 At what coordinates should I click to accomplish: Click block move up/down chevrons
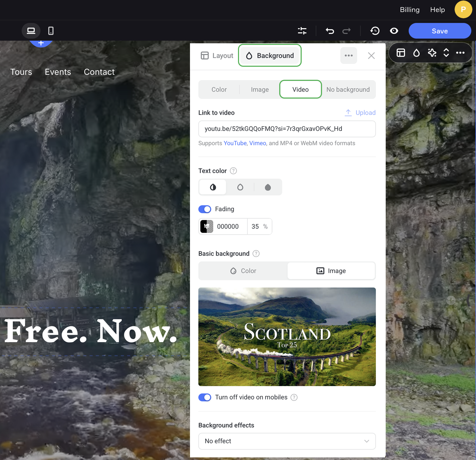click(446, 53)
